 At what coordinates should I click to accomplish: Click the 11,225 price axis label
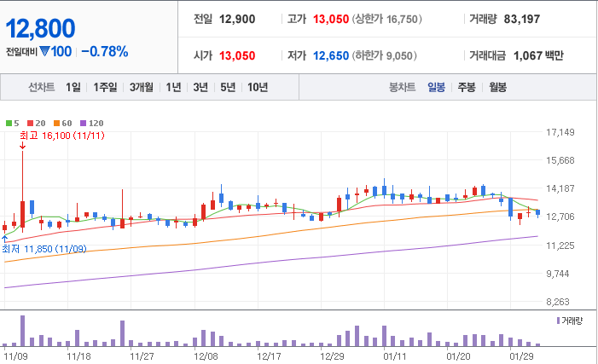pyautogui.click(x=560, y=246)
